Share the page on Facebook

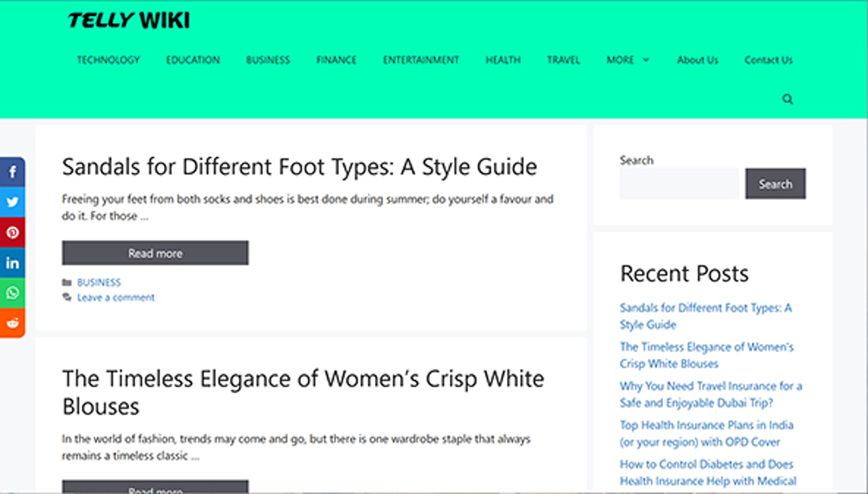(13, 172)
